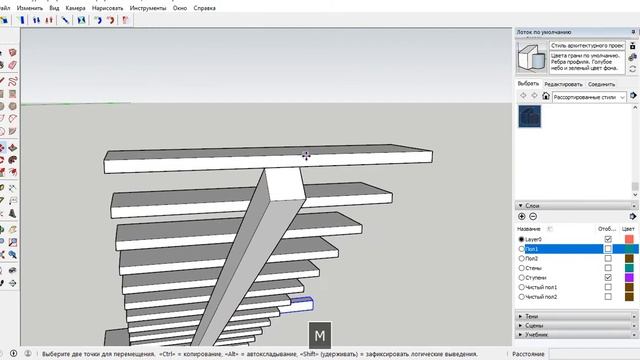The height and width of the screenshot is (360, 640).
Task: Select the Zoom Window tool
Action: [x=13, y=242]
